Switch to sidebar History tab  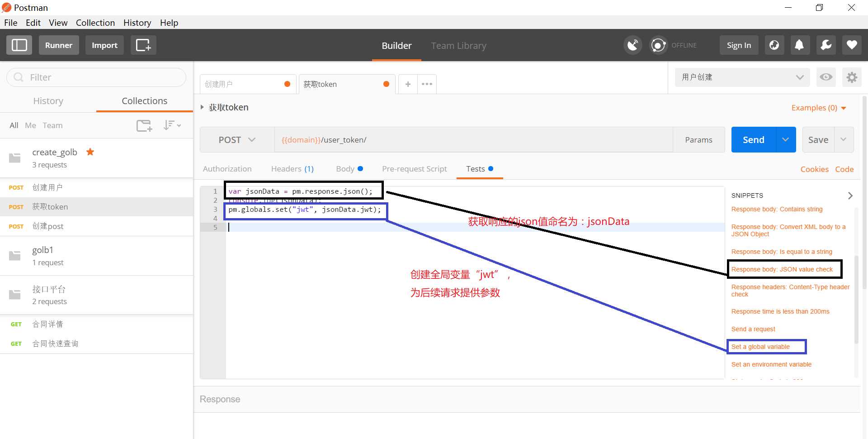click(48, 101)
